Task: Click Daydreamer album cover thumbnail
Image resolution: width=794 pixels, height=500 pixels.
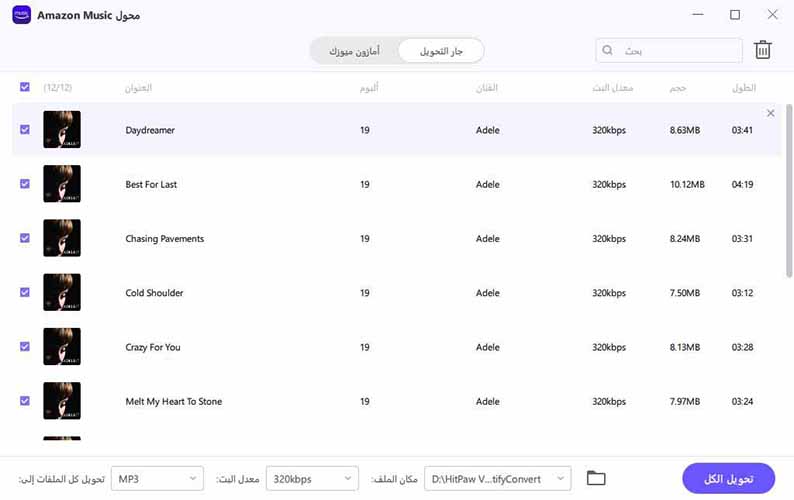Action: click(62, 130)
